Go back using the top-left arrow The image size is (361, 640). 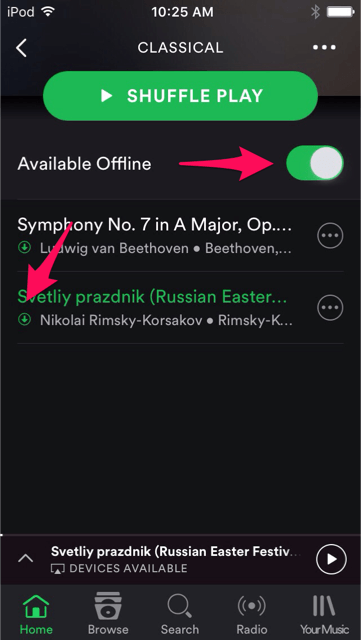21,48
